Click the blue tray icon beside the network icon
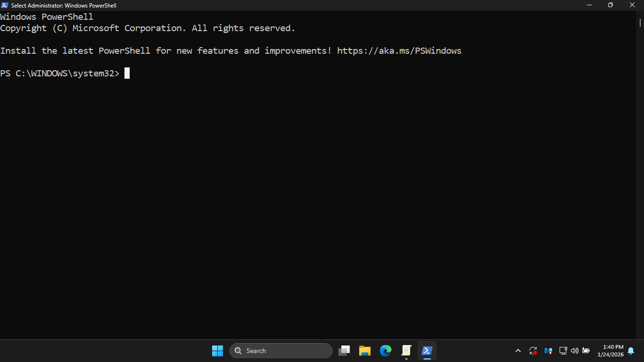Viewport: 644px width, 362px height. [548, 351]
